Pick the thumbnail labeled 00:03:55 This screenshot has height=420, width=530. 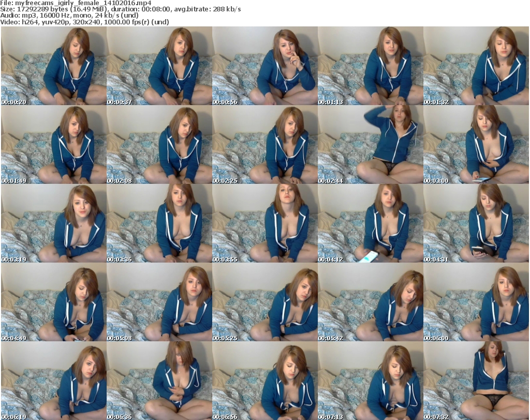[x=264, y=223]
